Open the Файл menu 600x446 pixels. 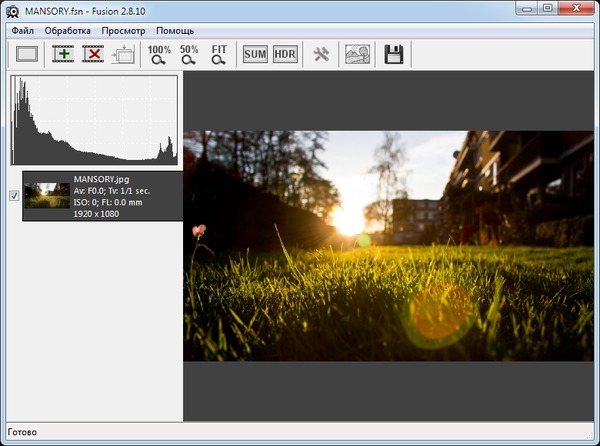tap(22, 31)
